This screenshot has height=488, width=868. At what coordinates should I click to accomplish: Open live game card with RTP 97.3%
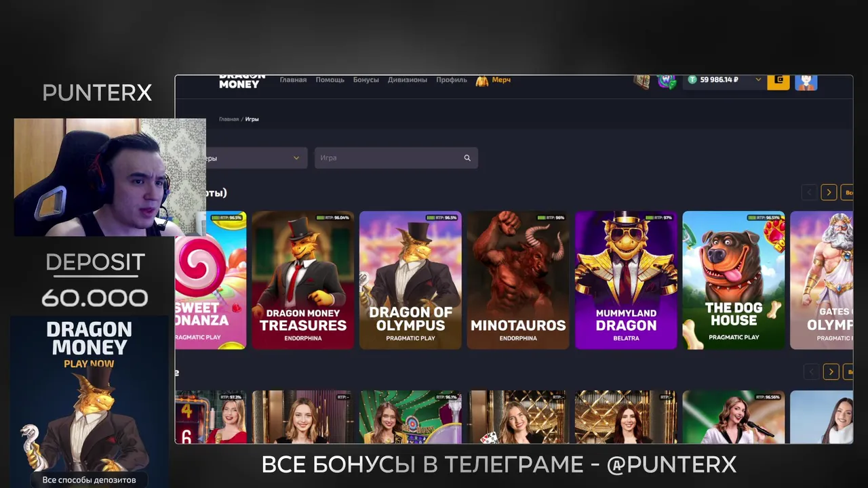pos(211,417)
